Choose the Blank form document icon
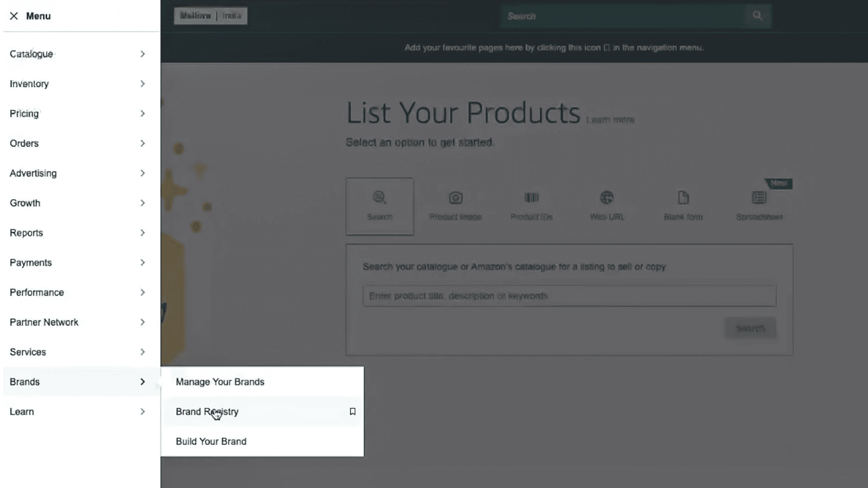 pyautogui.click(x=683, y=198)
